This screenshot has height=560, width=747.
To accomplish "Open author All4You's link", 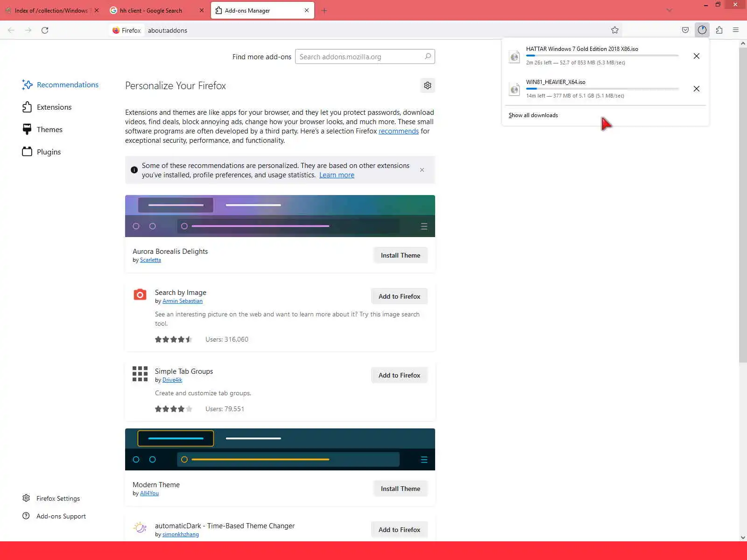I will point(149,493).
